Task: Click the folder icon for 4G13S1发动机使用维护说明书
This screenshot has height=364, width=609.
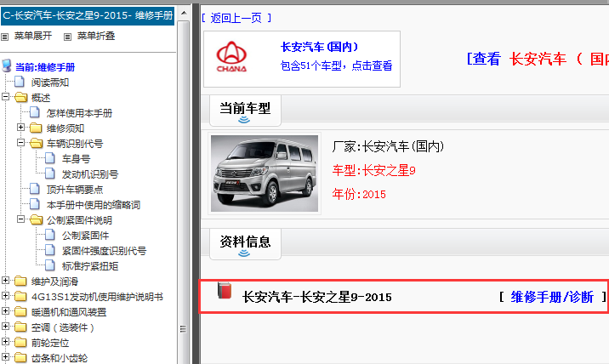Action: tap(21, 297)
